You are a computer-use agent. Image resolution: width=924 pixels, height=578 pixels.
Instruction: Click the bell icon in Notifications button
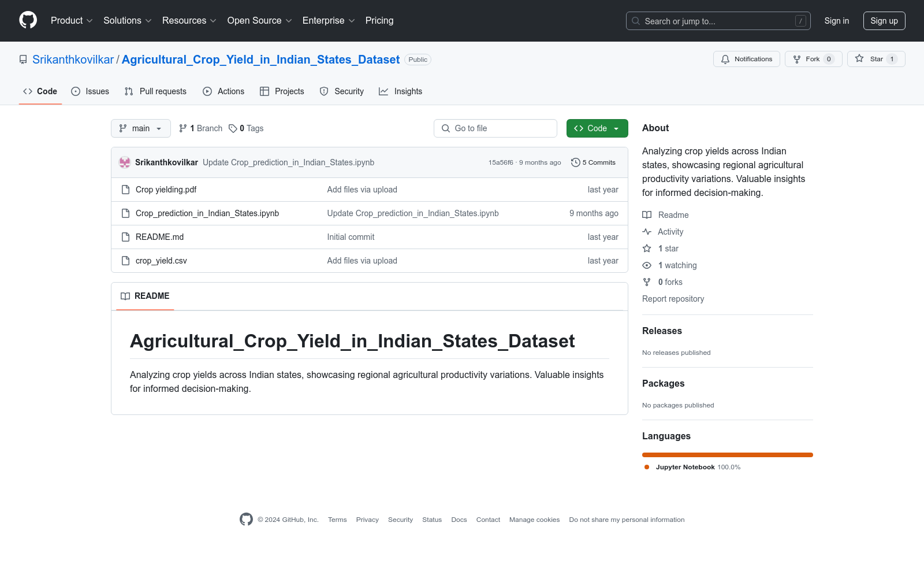(x=725, y=59)
